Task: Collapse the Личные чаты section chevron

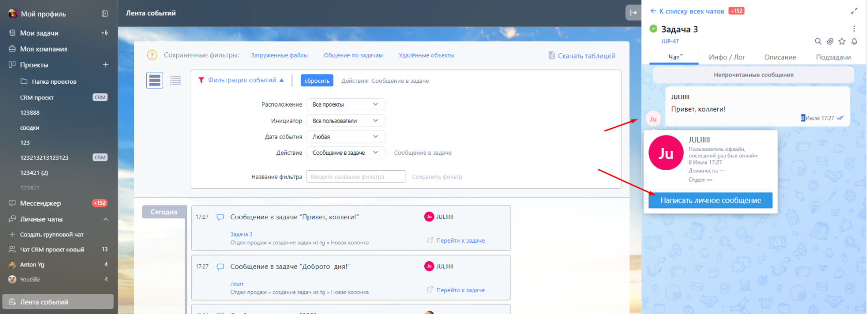Action: 105,219
